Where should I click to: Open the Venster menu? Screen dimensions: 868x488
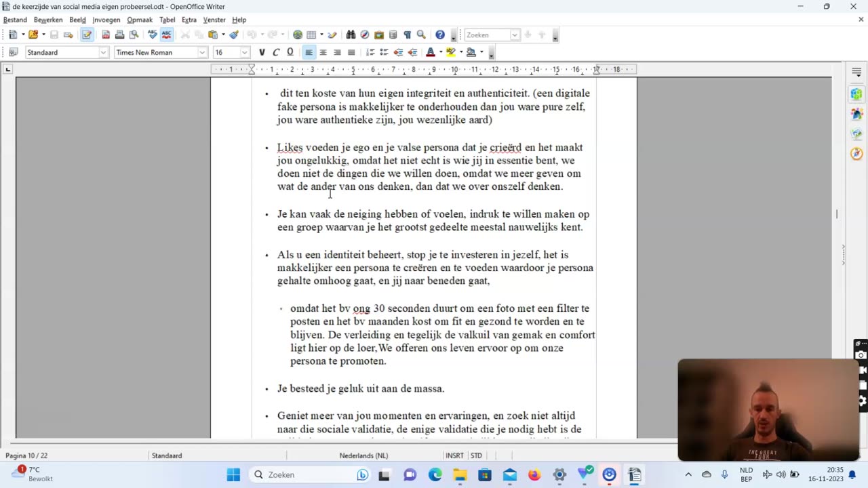pyautogui.click(x=214, y=20)
